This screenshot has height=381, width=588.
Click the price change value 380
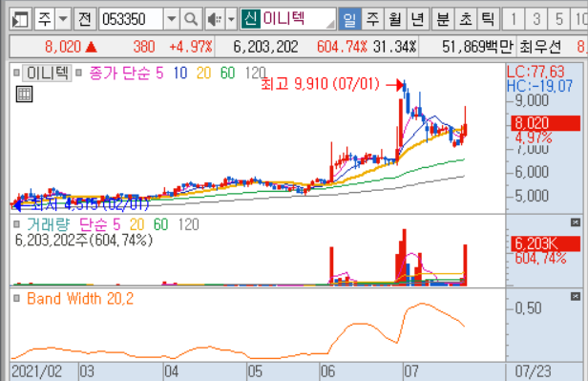click(x=143, y=47)
